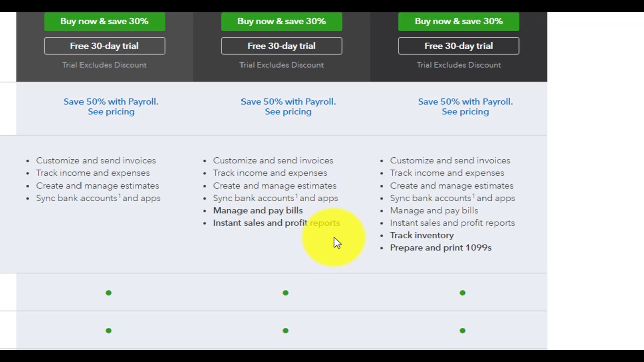The width and height of the screenshot is (644, 362).
Task: Click upper green dot in middle plan column
Action: (x=285, y=293)
